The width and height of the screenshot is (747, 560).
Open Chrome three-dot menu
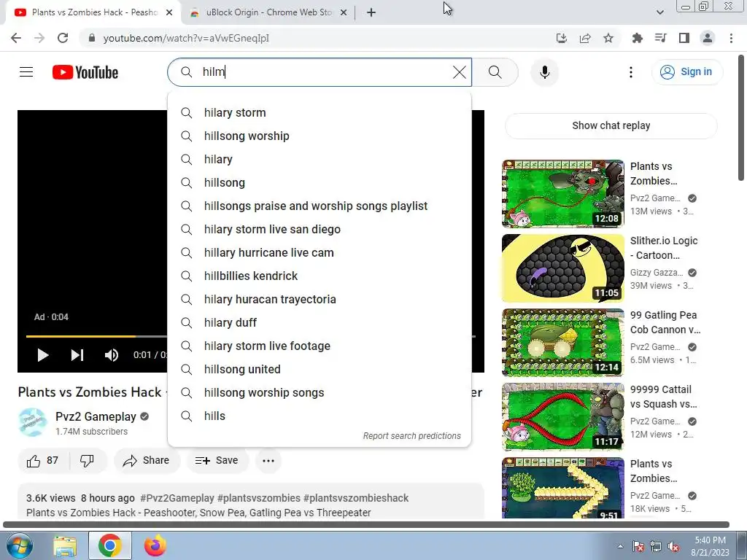tap(731, 38)
